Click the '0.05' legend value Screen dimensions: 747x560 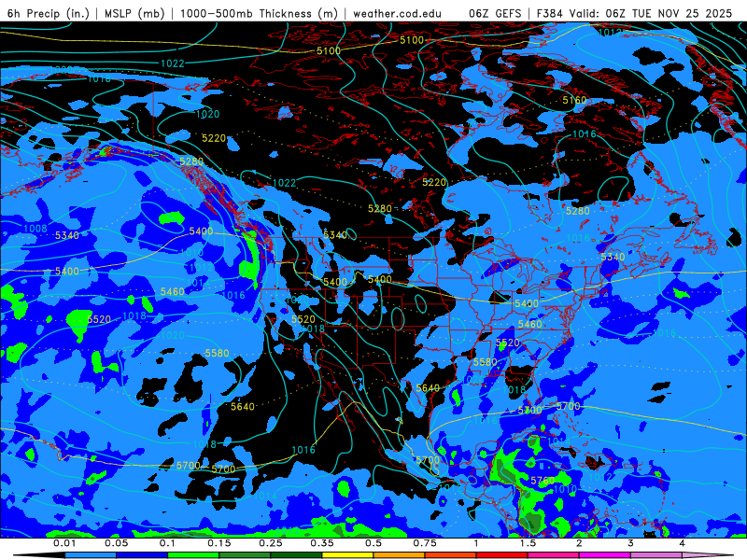116,543
